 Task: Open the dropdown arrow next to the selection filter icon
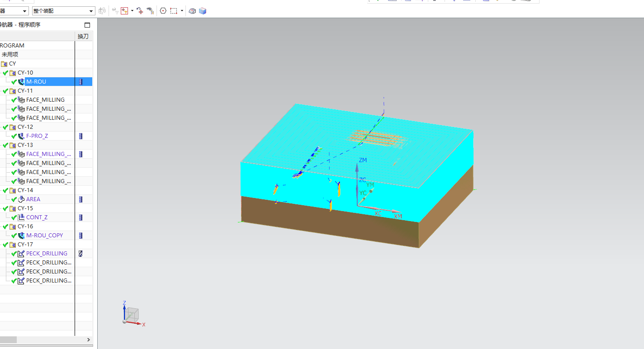(x=132, y=11)
